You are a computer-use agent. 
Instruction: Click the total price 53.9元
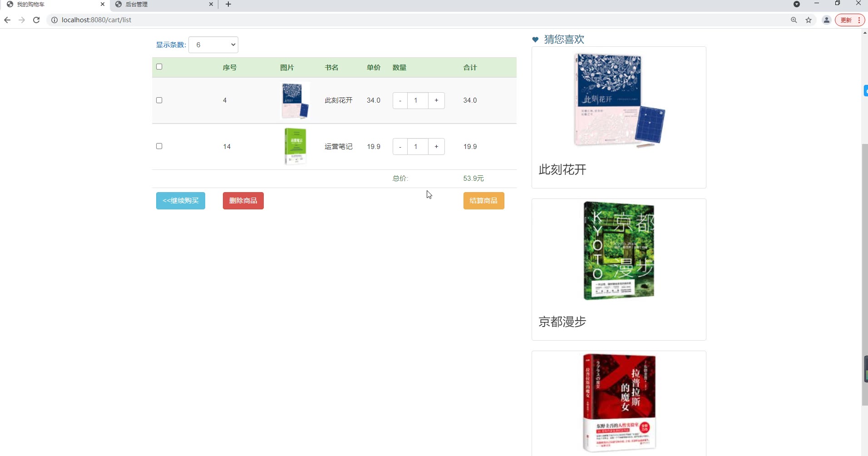pos(473,178)
